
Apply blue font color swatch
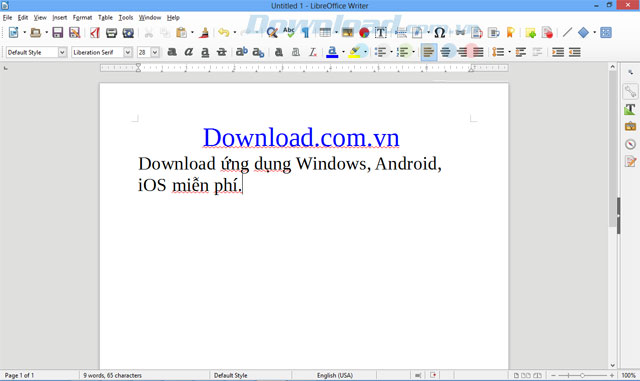[x=332, y=52]
